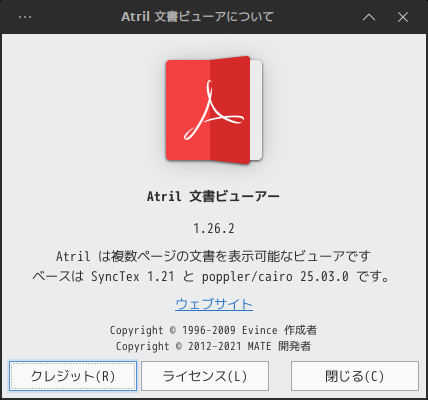Click the ベースは text

click(x=58, y=276)
